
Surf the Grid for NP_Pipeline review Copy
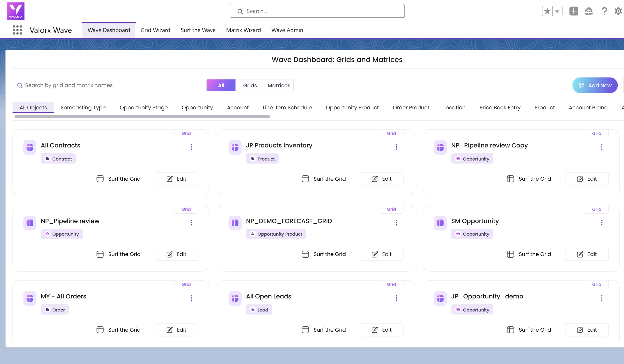tap(529, 179)
